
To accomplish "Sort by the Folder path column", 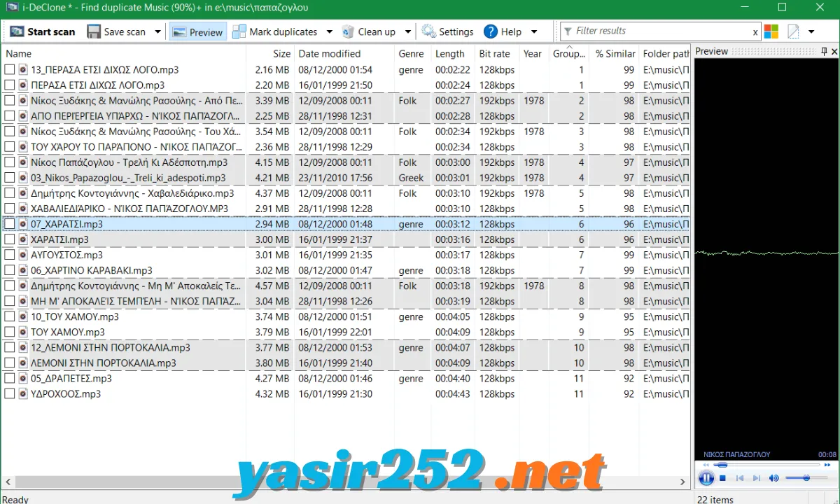I will coord(666,53).
